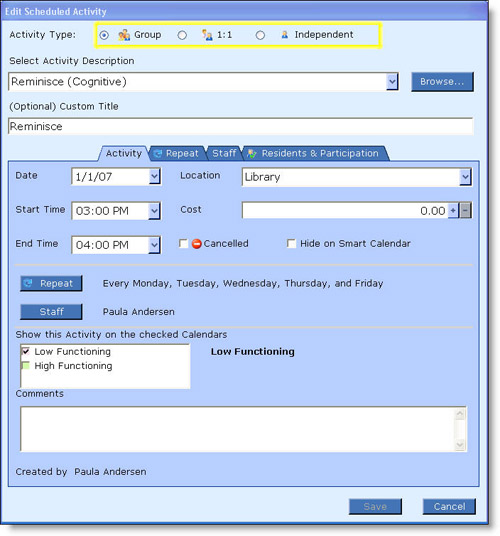
Task: Click the Independent person icon
Action: click(284, 35)
